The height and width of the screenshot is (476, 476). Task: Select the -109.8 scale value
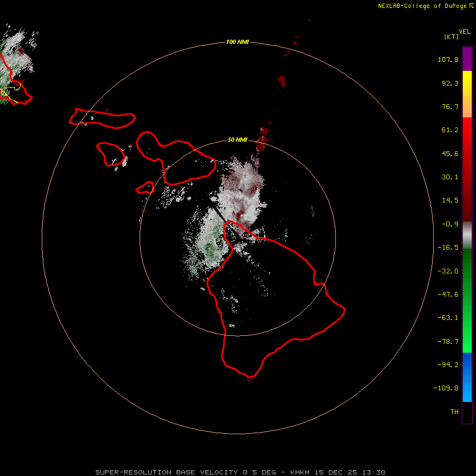point(446,388)
